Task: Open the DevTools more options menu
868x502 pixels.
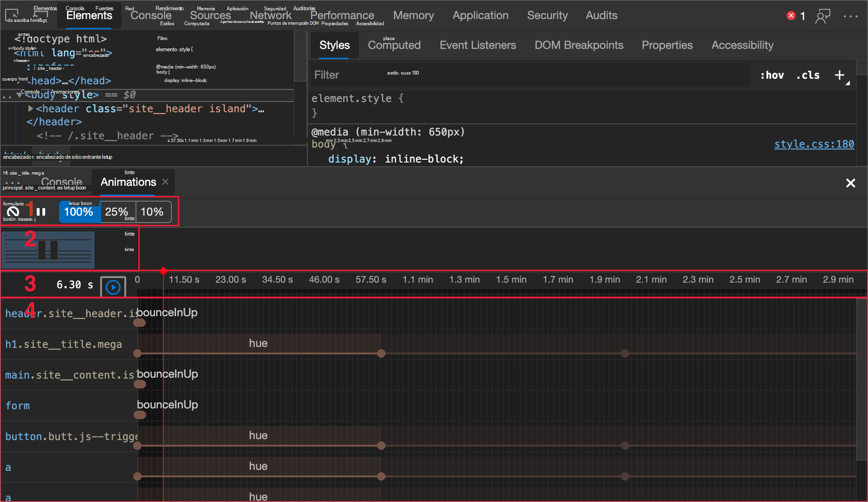Action: pyautogui.click(x=850, y=16)
